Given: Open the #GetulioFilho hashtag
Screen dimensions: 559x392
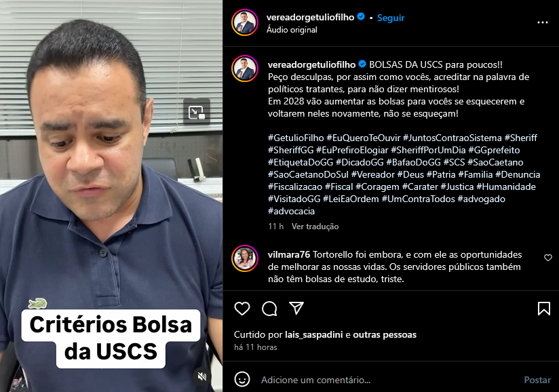Looking at the screenshot, I should tap(296, 138).
